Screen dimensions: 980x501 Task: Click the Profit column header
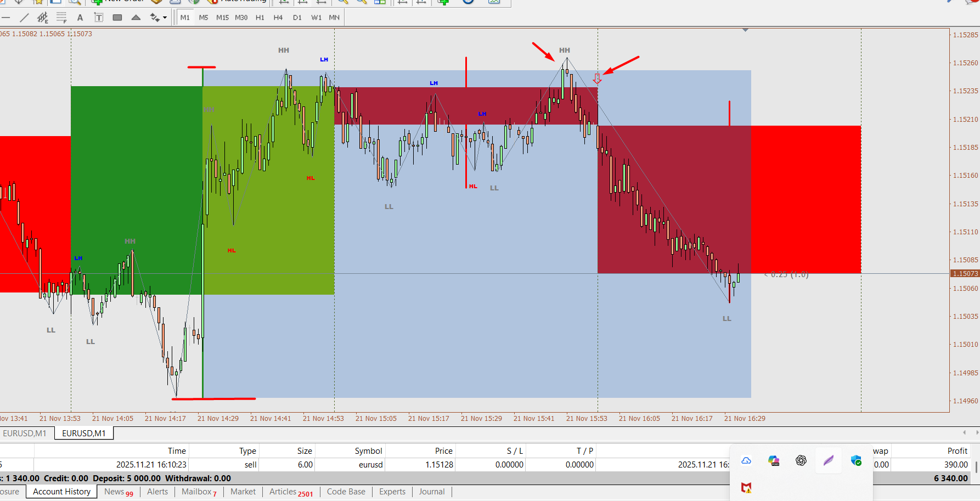click(930, 451)
